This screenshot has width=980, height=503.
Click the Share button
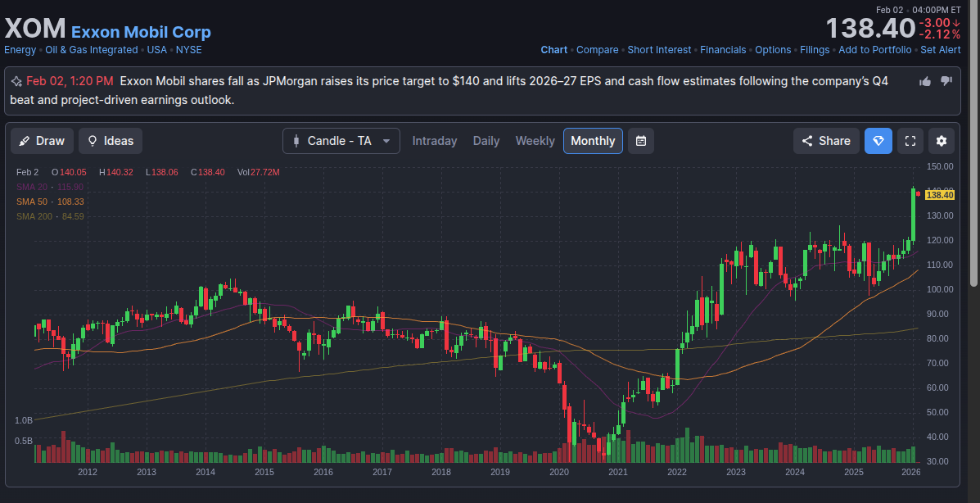pos(826,141)
